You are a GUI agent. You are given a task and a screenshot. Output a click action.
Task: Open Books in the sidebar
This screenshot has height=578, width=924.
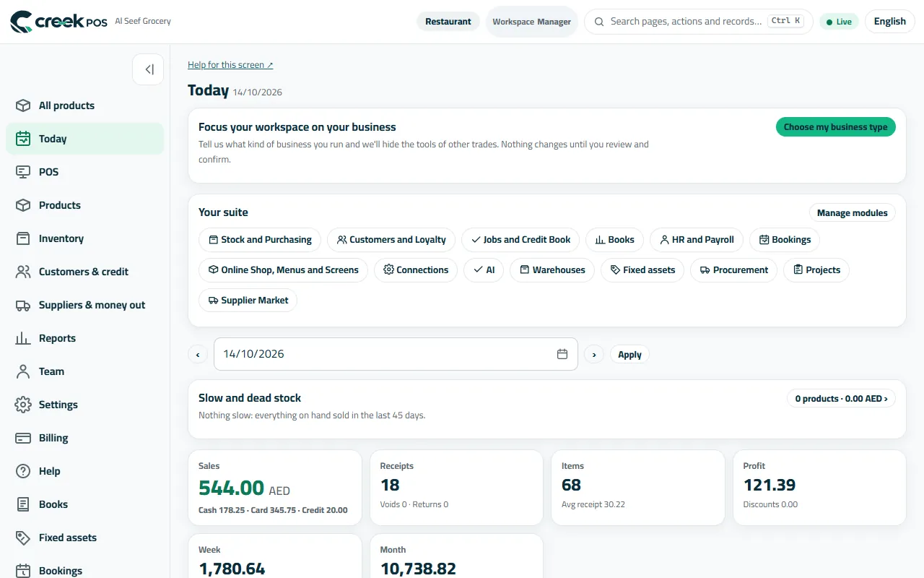click(85, 504)
